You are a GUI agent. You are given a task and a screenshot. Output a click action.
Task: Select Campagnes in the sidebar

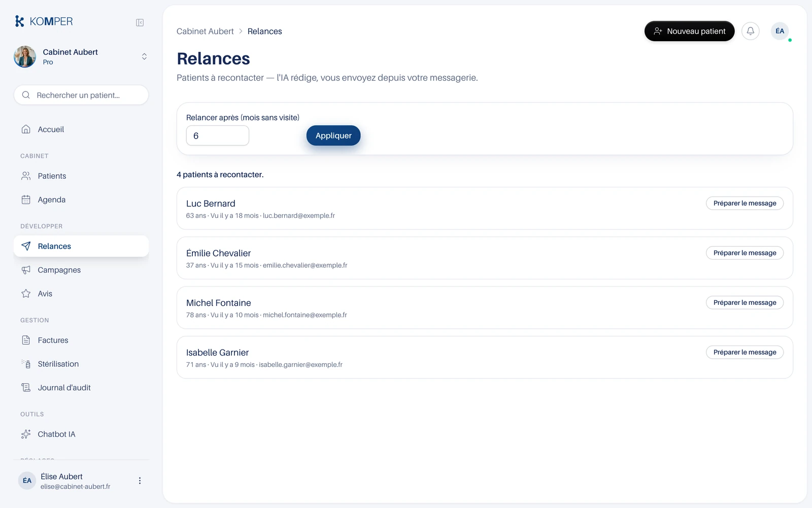pos(81,270)
